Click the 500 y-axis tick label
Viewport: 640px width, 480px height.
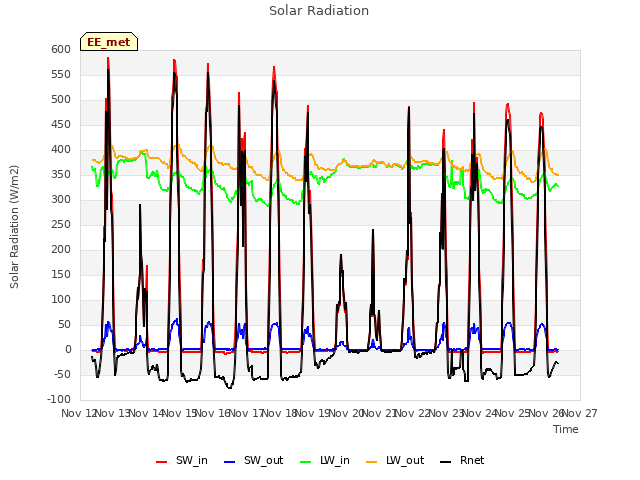pos(61,100)
